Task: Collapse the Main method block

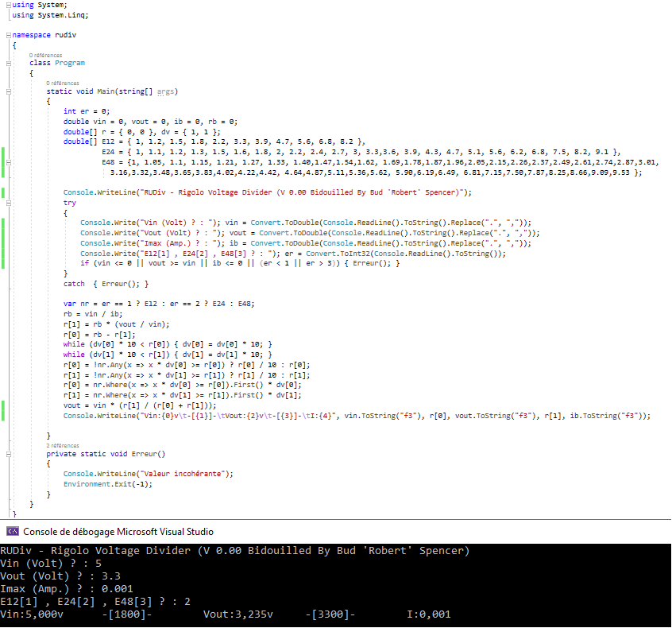Action: click(x=8, y=91)
